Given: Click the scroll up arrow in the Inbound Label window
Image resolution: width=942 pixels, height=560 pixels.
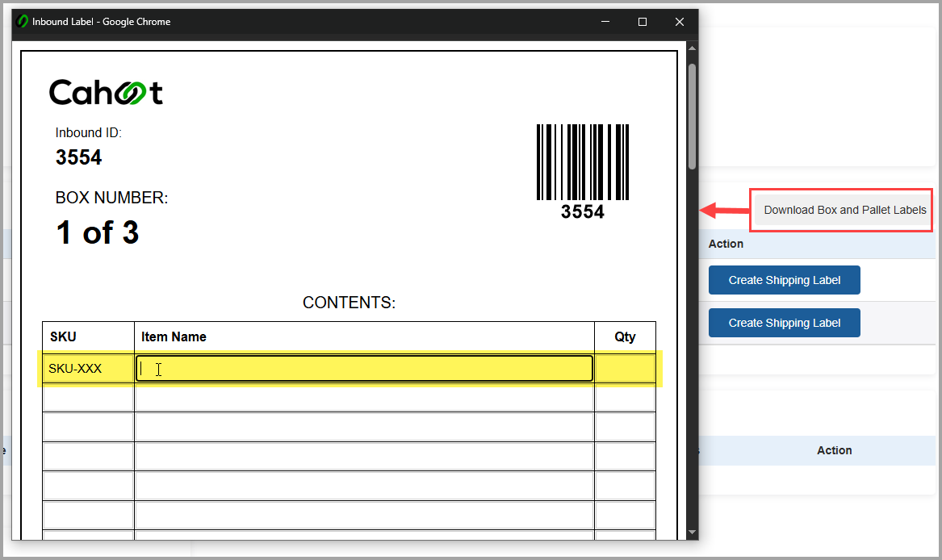Looking at the screenshot, I should [x=692, y=48].
